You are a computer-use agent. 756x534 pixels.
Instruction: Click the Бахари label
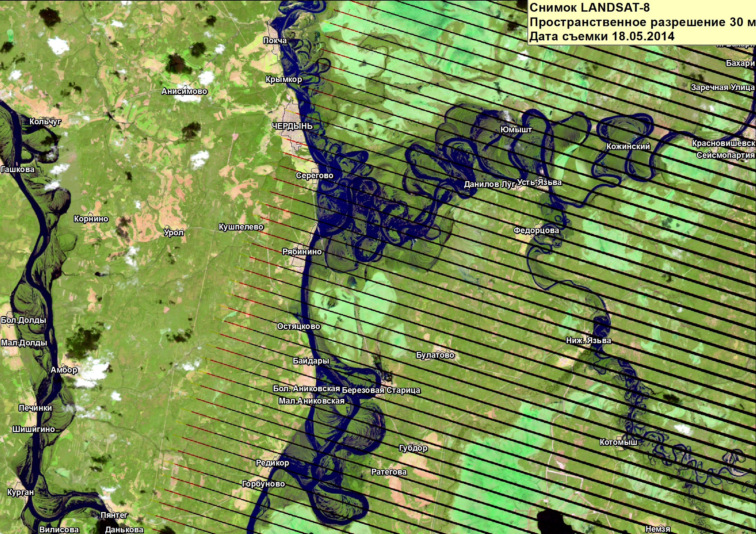tap(740, 64)
